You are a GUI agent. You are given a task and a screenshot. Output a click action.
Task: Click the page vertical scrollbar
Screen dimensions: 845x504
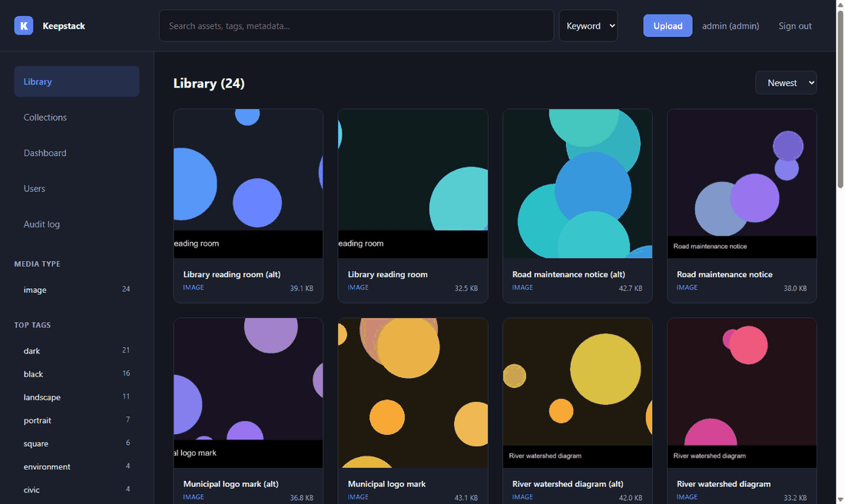tap(840, 100)
